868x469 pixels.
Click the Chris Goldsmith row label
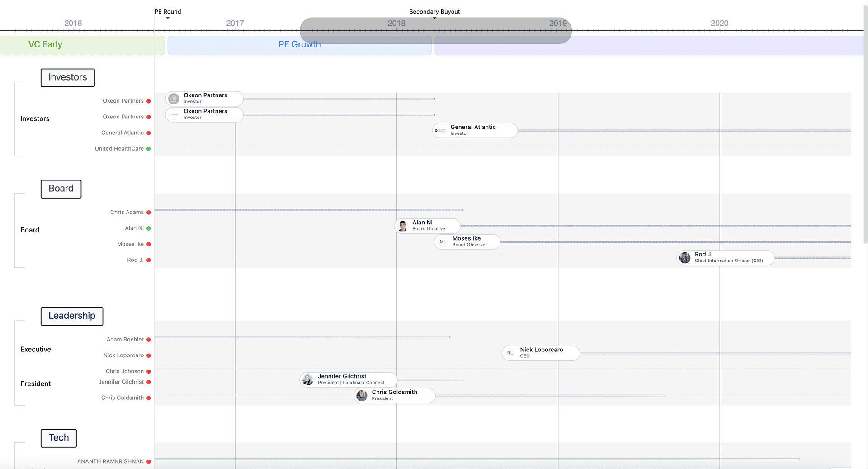click(123, 398)
